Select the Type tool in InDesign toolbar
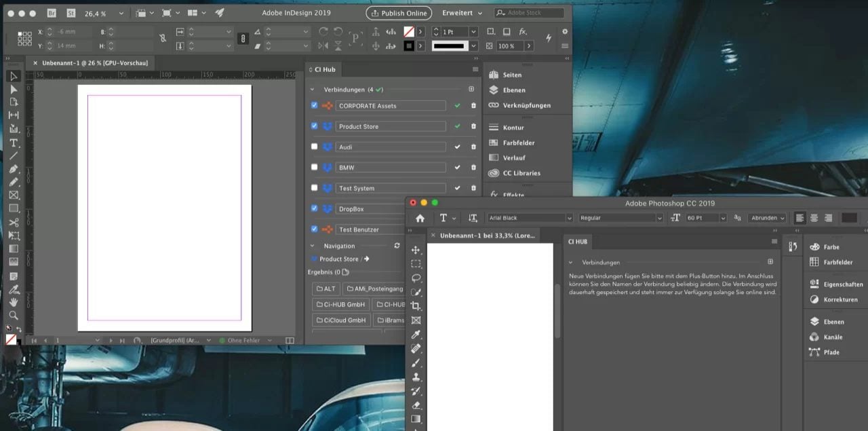 click(13, 143)
